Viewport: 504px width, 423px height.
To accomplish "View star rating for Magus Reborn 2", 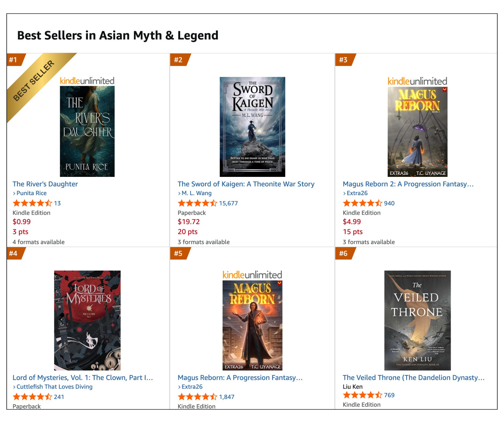I will pyautogui.click(x=362, y=203).
